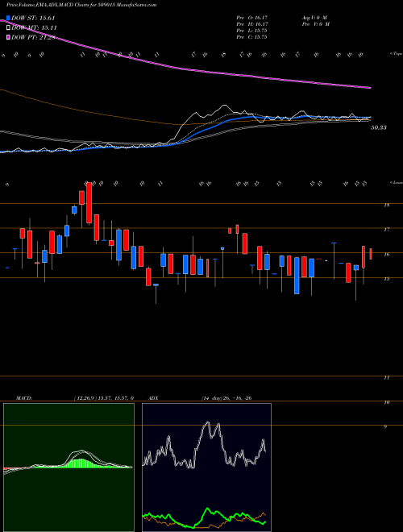This screenshot has height=532, width=403.
Task: Click the 9 price axis label
Action: tap(385, 427)
